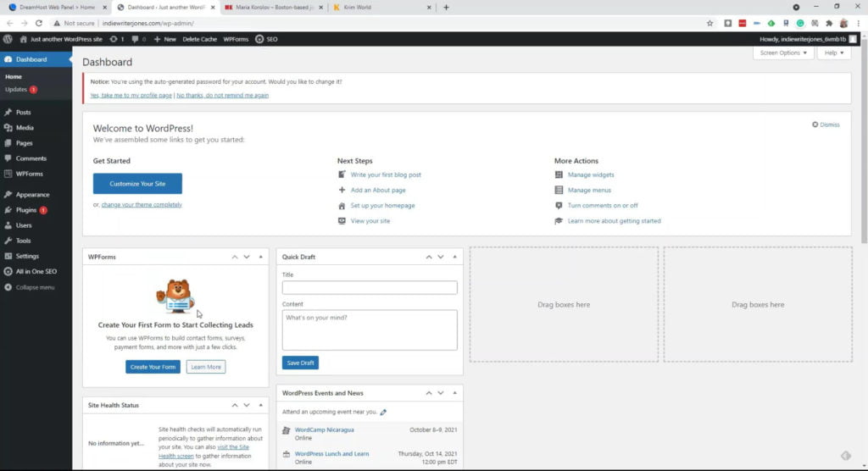The width and height of the screenshot is (868, 471).
Task: Expand the Help dropdown
Action: 834,53
